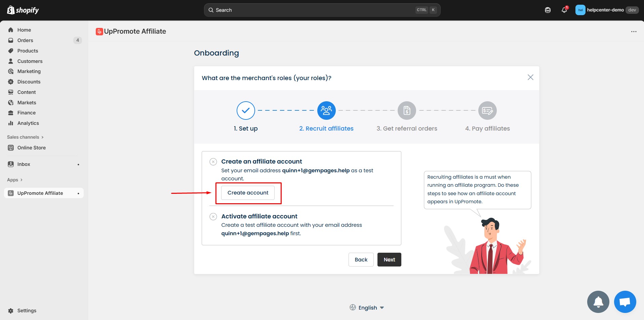Select step 4 Pay affiliates on the progress bar
644x320 pixels.
click(x=487, y=110)
